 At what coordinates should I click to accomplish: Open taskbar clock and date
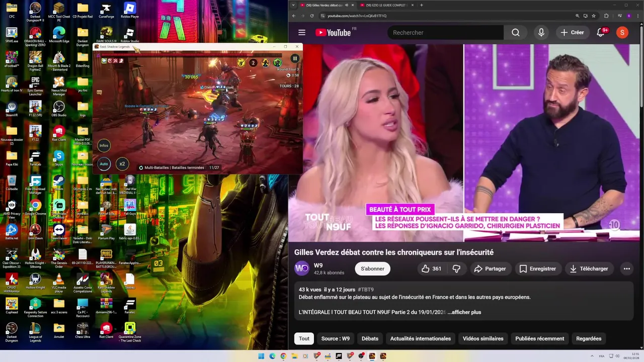632,356
